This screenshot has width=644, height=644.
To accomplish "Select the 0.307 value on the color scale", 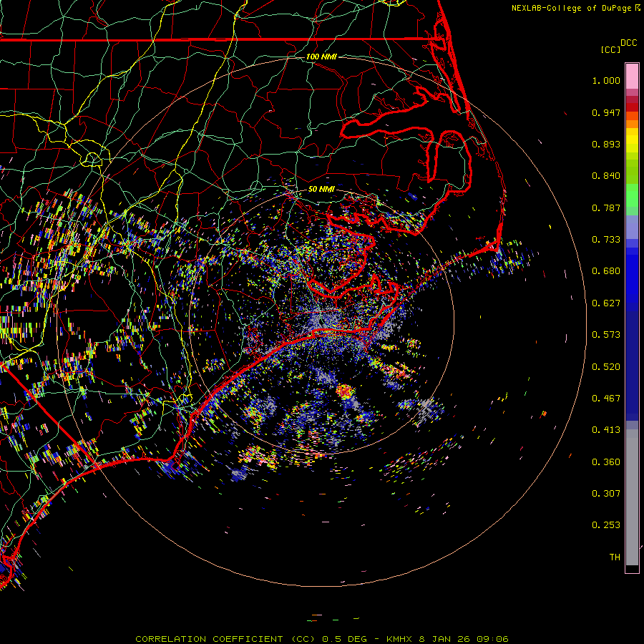I will point(606,494).
